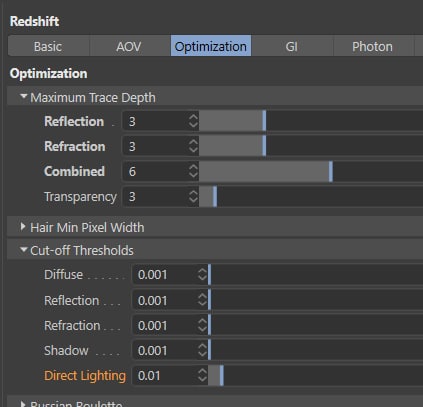The width and height of the screenshot is (423, 407).
Task: Switch to the Photon tab
Action: tap(373, 46)
